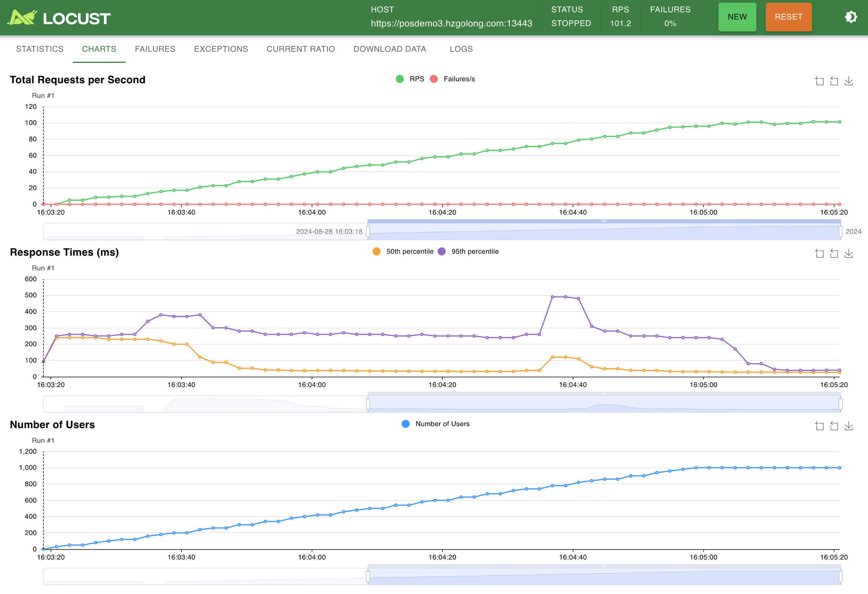Toggle RPS series in legend
The width and height of the screenshot is (868, 594).
click(410, 79)
